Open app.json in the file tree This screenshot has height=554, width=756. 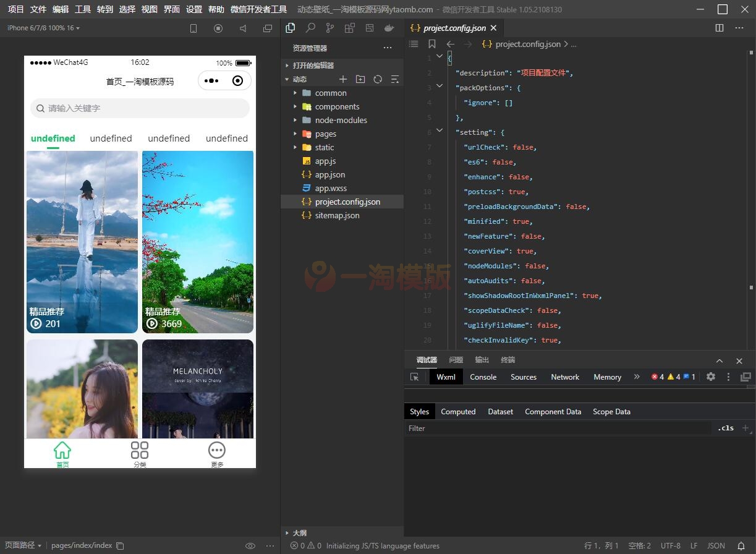click(x=329, y=174)
